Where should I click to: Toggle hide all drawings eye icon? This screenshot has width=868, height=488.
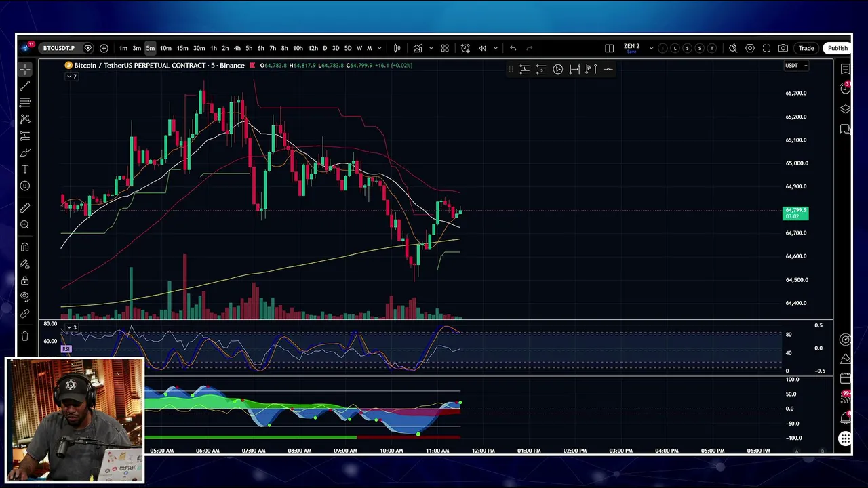(x=25, y=297)
